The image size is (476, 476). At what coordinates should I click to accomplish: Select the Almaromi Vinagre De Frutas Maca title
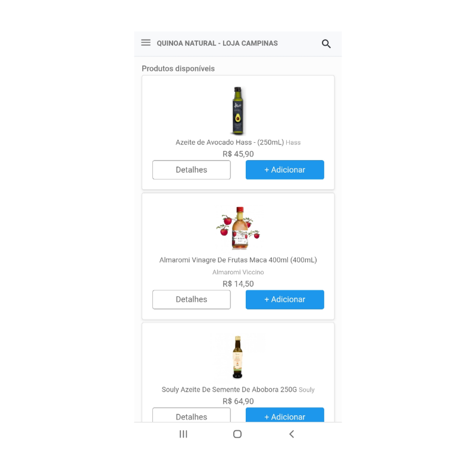238,260
